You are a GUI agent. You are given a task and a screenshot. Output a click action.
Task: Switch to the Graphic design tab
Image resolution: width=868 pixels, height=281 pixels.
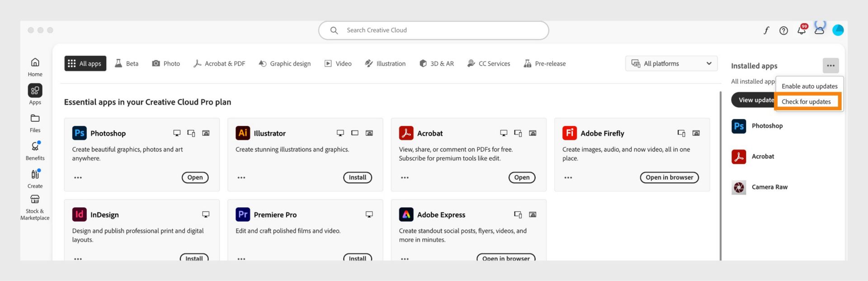tap(285, 64)
